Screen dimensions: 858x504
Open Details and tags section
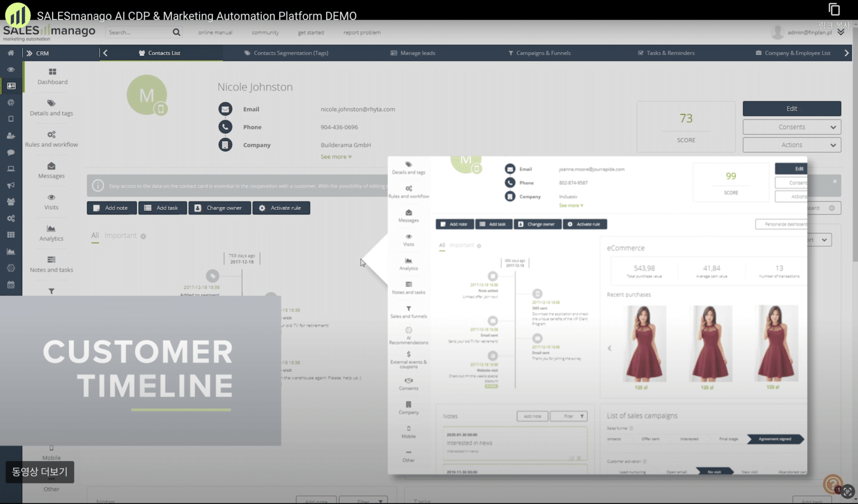click(x=51, y=108)
